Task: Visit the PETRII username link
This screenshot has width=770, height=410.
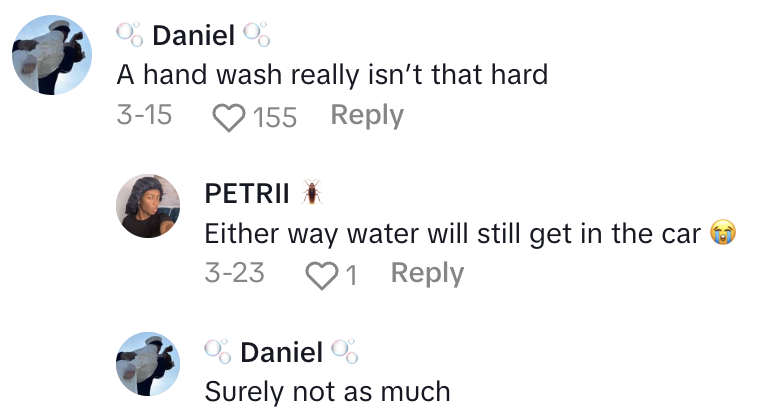Action: [x=247, y=193]
